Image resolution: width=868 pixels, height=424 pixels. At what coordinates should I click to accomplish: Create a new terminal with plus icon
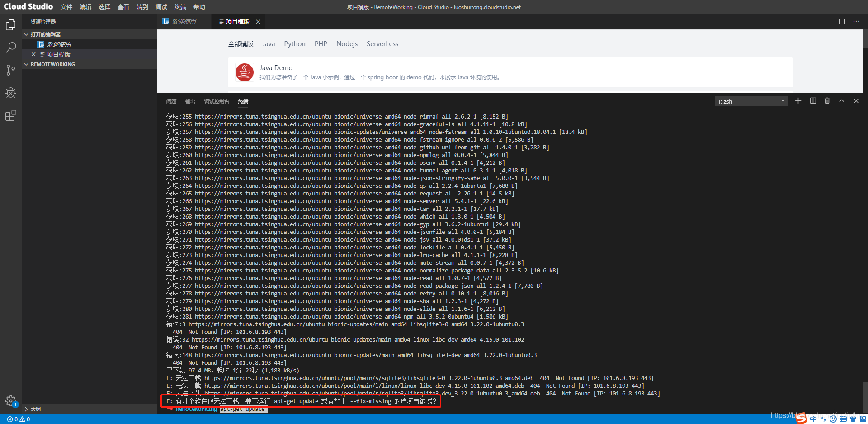point(798,101)
